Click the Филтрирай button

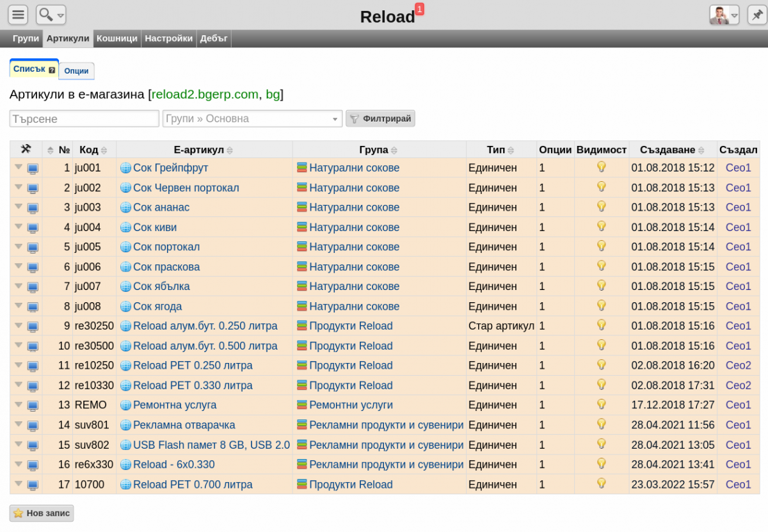[x=380, y=118]
